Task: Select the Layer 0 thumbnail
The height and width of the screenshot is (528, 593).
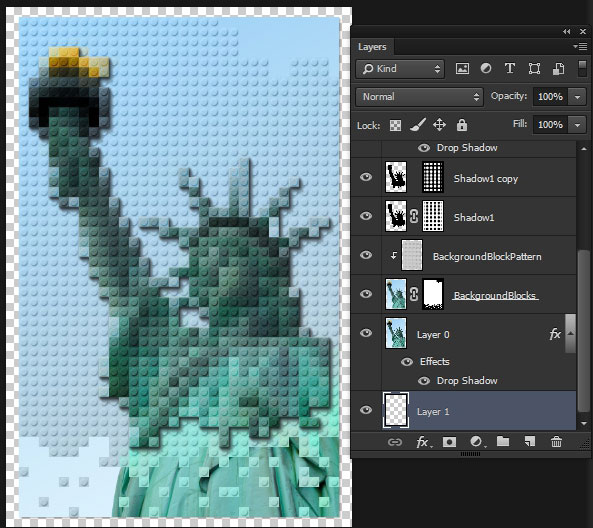Action: [396, 333]
